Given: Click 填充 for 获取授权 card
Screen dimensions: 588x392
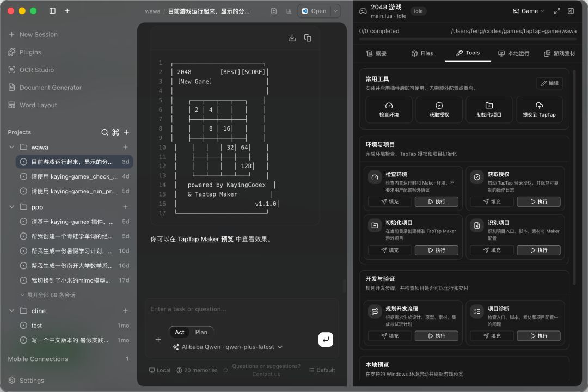Looking at the screenshot, I should [x=492, y=202].
